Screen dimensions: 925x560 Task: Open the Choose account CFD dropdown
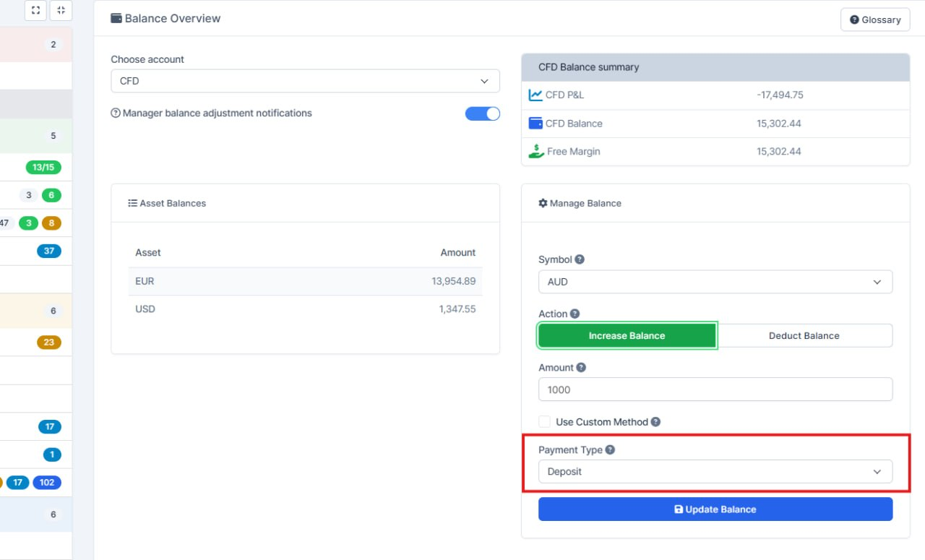pyautogui.click(x=305, y=81)
